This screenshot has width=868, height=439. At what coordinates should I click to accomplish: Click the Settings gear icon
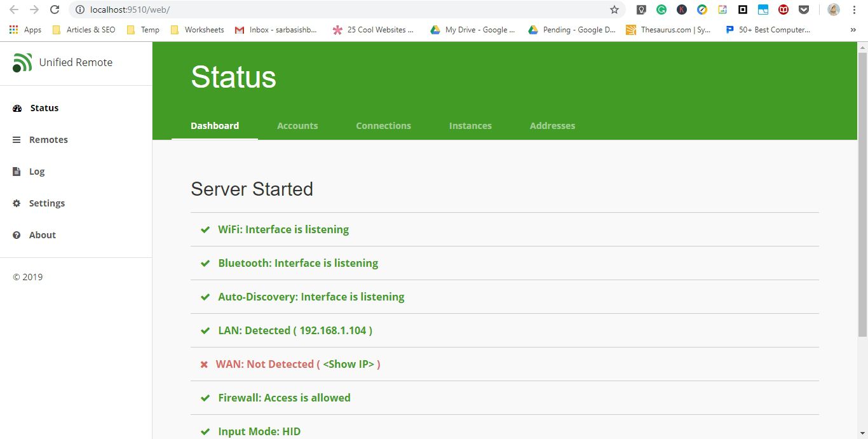tap(17, 203)
